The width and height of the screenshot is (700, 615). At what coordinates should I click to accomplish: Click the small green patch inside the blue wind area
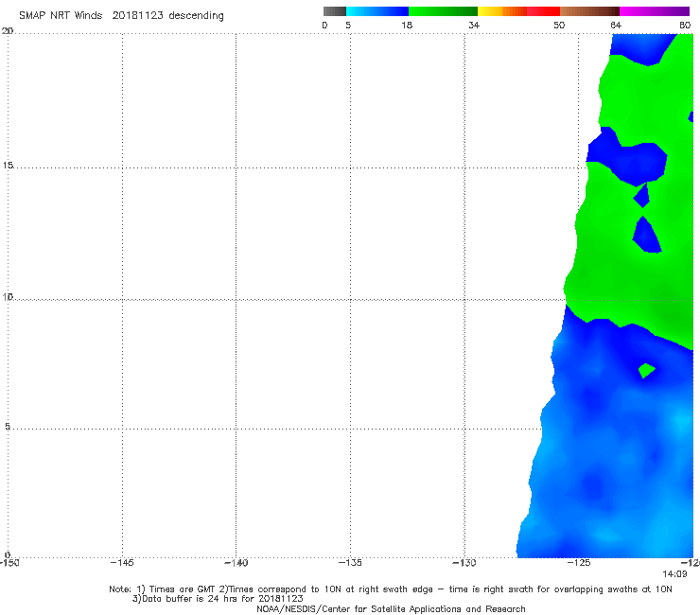click(646, 370)
